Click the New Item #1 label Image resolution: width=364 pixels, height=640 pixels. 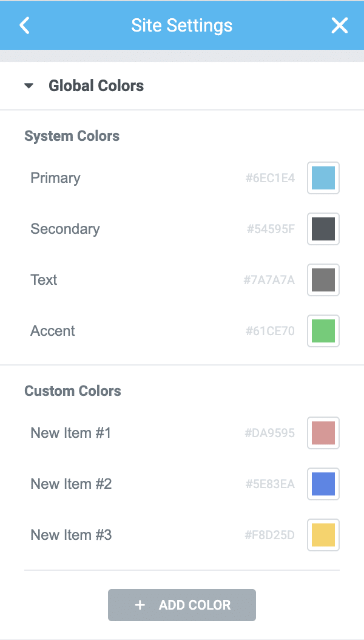pos(70,433)
